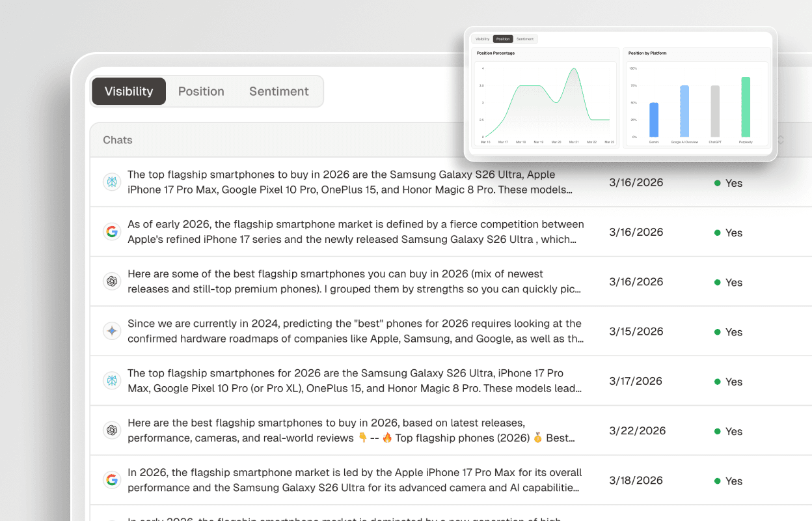Click the Google icon in the 3/18/2026 row

point(112,480)
